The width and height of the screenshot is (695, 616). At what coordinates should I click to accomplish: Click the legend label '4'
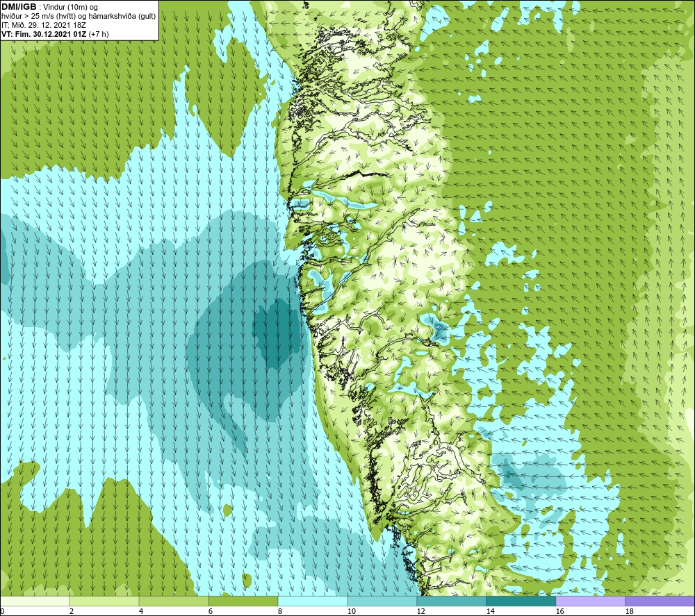[x=141, y=612]
